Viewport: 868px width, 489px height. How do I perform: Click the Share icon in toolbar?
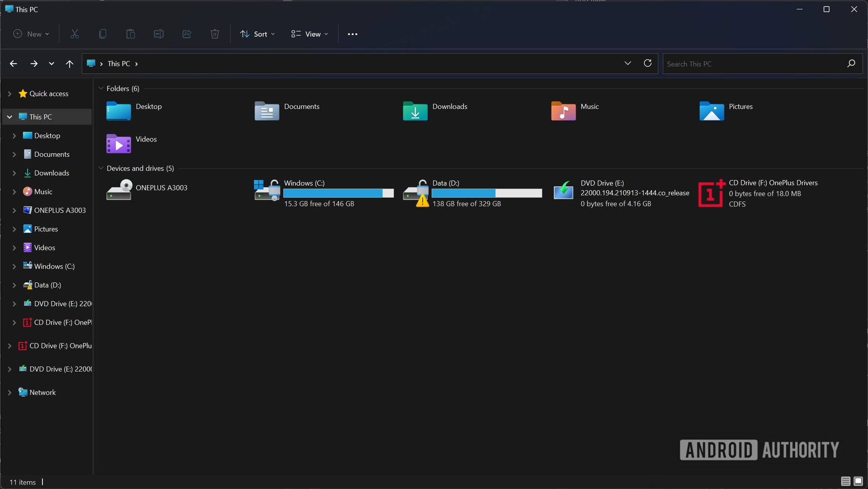tap(187, 34)
